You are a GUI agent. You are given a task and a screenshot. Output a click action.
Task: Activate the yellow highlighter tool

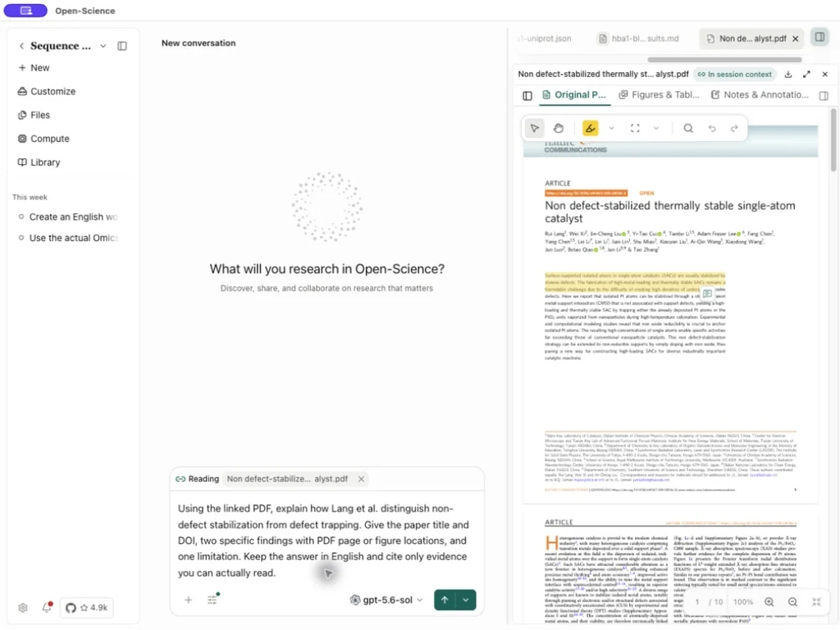[591, 129]
